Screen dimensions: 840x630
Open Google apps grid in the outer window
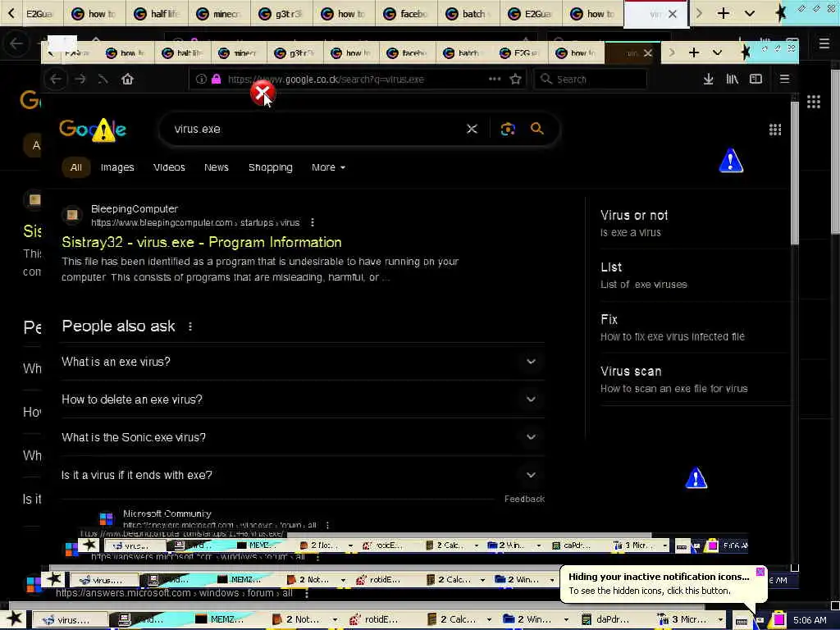click(x=814, y=102)
